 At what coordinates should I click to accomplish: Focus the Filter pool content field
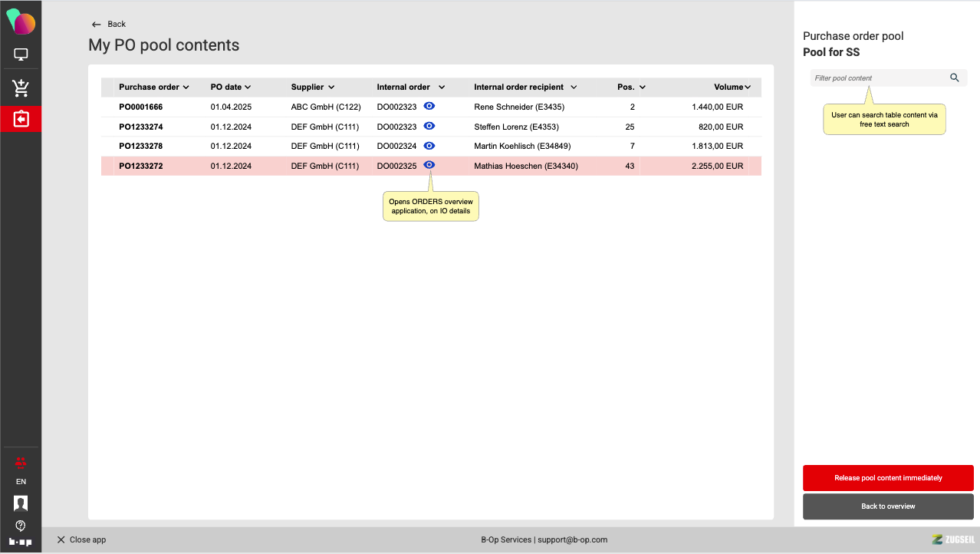pyautogui.click(x=878, y=78)
